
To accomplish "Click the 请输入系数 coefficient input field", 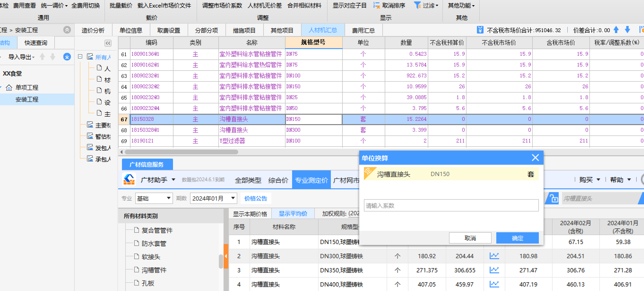I will 451,205.
